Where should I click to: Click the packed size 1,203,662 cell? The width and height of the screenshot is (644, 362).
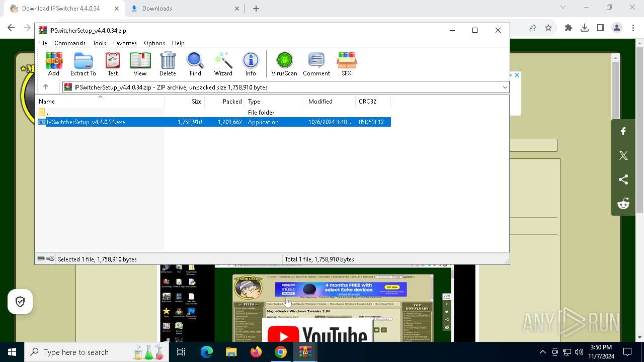pos(229,122)
